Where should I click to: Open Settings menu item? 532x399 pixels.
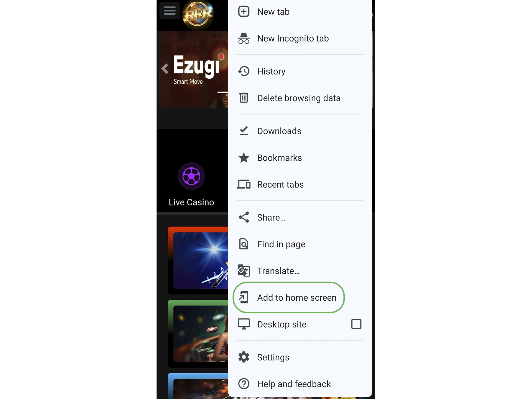pyautogui.click(x=300, y=357)
